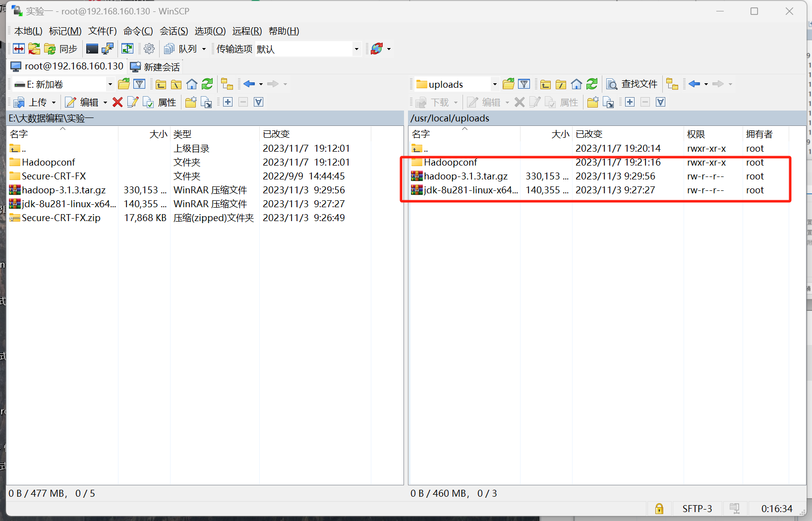
Task: Refresh the remote panel directory
Action: (592, 84)
